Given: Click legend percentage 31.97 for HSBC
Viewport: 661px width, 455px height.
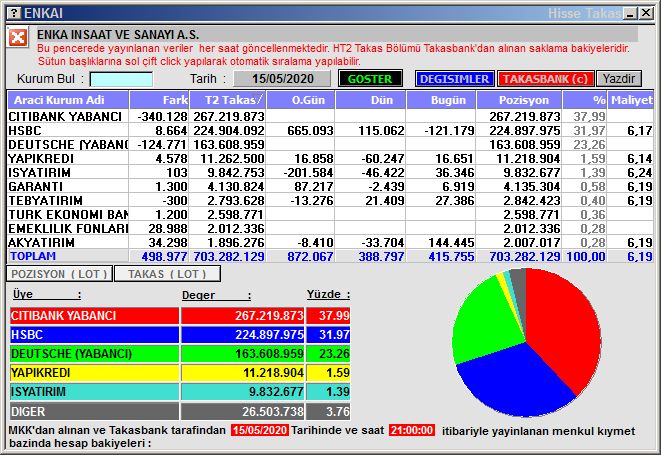Looking at the screenshot, I should [x=334, y=335].
